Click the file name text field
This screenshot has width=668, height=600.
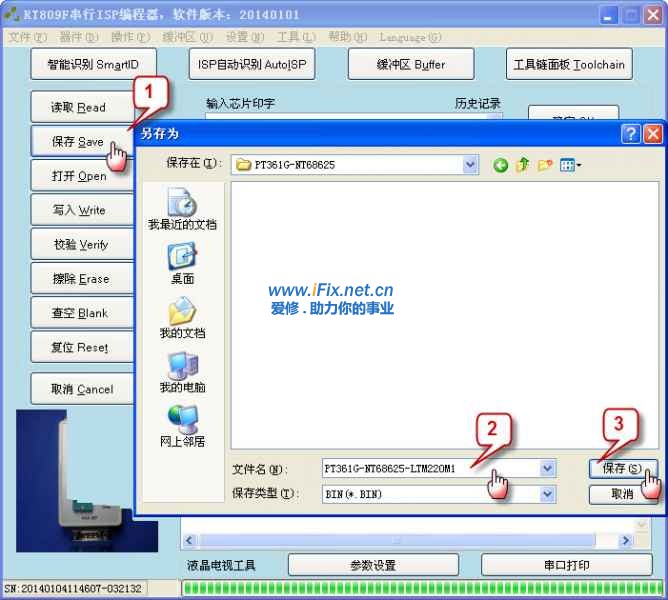pyautogui.click(x=430, y=468)
